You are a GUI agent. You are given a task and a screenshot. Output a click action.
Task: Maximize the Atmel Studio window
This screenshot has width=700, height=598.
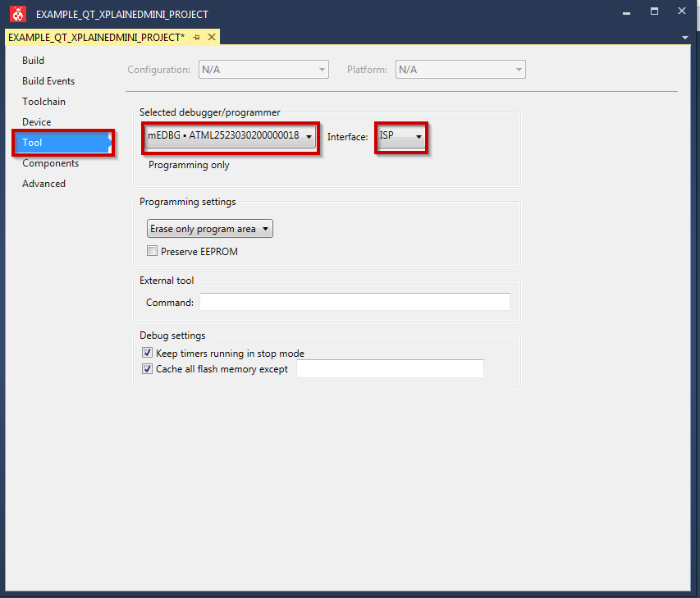point(654,11)
